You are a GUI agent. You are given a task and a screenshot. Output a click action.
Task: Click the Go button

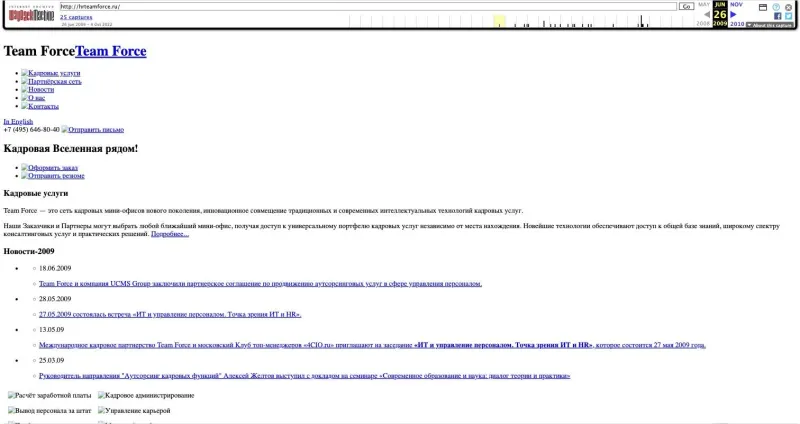[x=686, y=7]
